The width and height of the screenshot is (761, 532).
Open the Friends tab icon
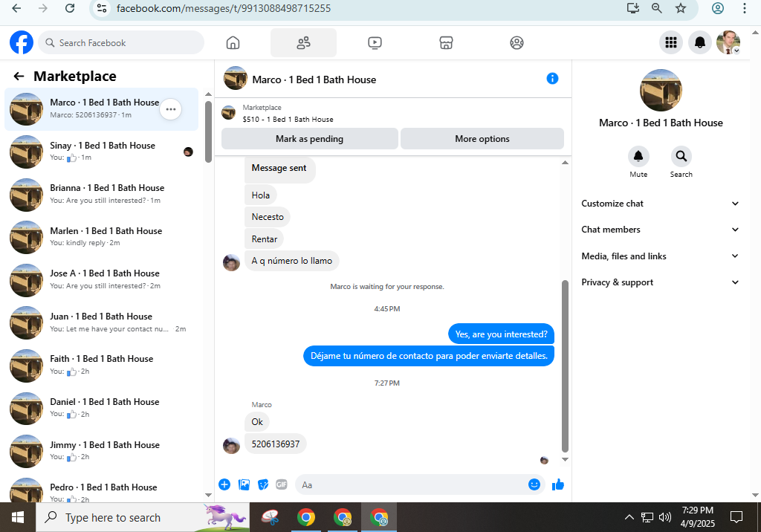coord(303,42)
